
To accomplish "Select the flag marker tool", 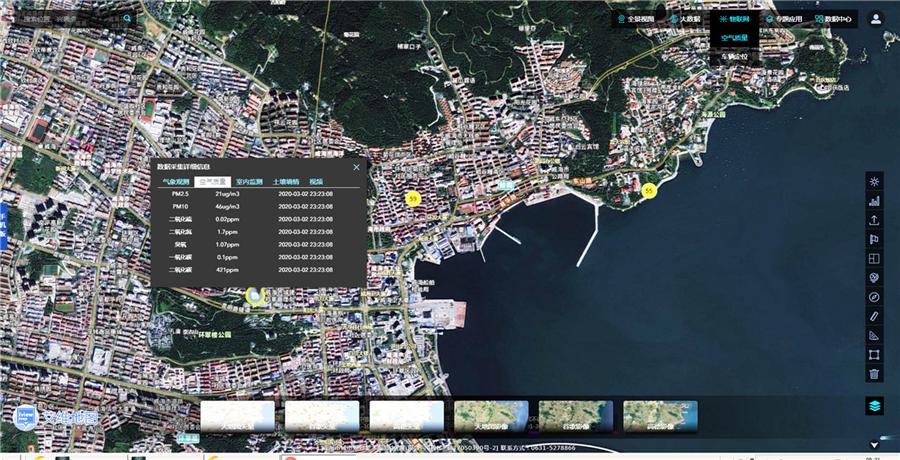I will click(874, 239).
